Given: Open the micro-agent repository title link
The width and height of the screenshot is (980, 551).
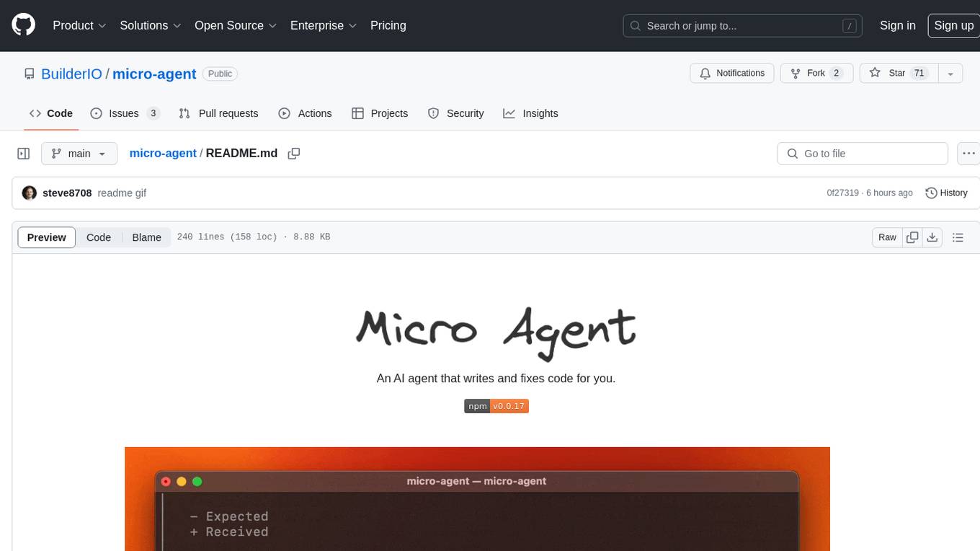Looking at the screenshot, I should click(154, 74).
